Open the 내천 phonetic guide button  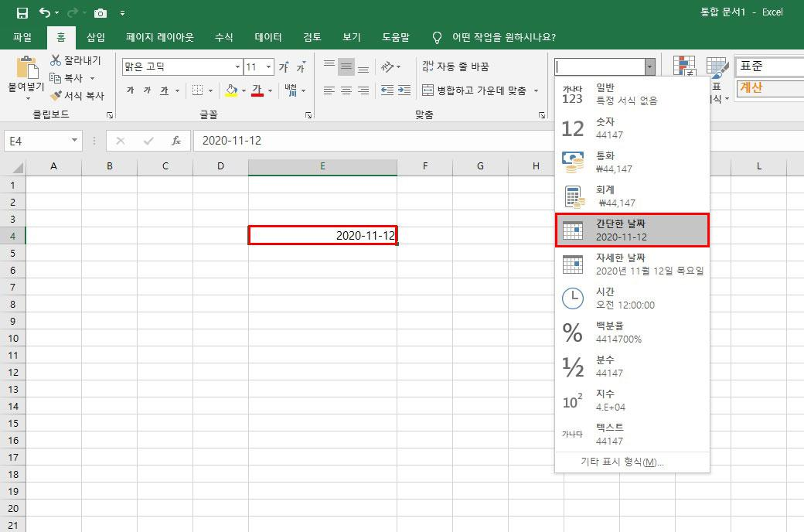click(x=291, y=90)
